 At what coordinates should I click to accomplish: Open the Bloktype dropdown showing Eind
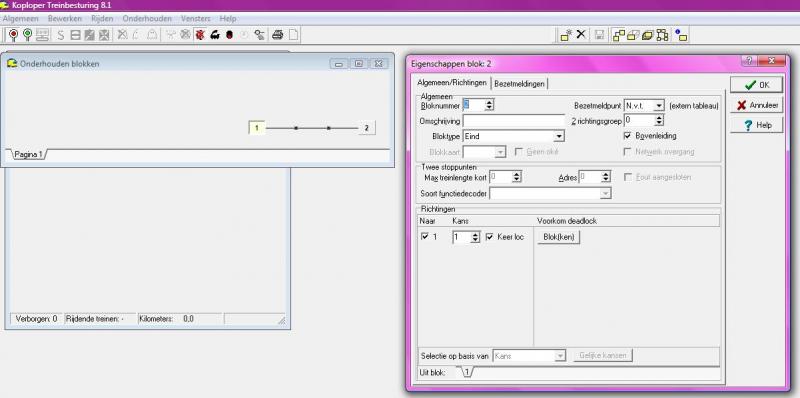tap(513, 136)
